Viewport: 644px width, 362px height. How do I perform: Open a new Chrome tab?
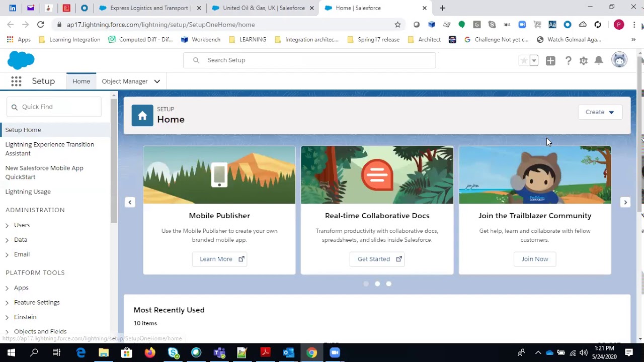[x=442, y=8]
